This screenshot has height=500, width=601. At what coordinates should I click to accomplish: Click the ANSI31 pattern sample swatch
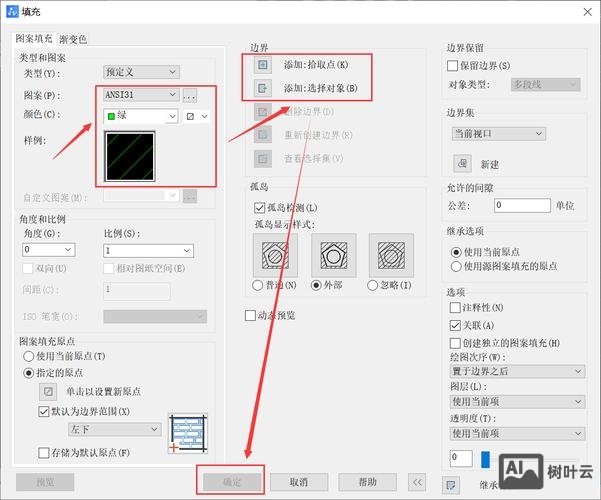coord(130,156)
